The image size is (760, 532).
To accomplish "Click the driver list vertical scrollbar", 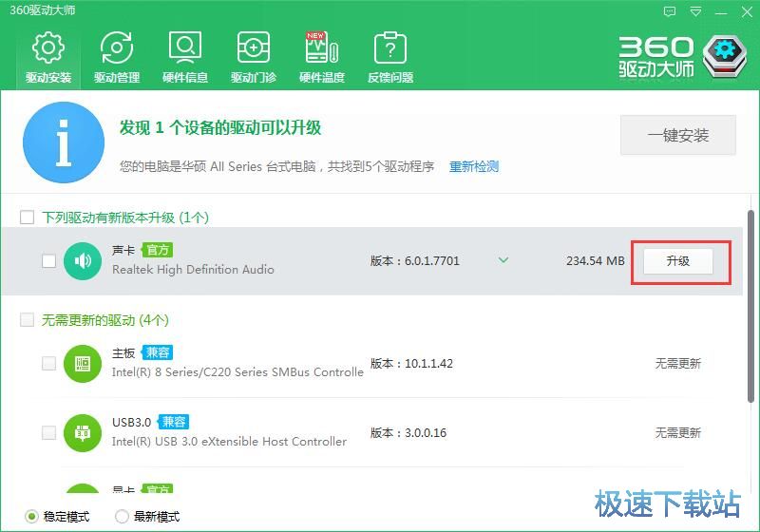I will (x=750, y=306).
